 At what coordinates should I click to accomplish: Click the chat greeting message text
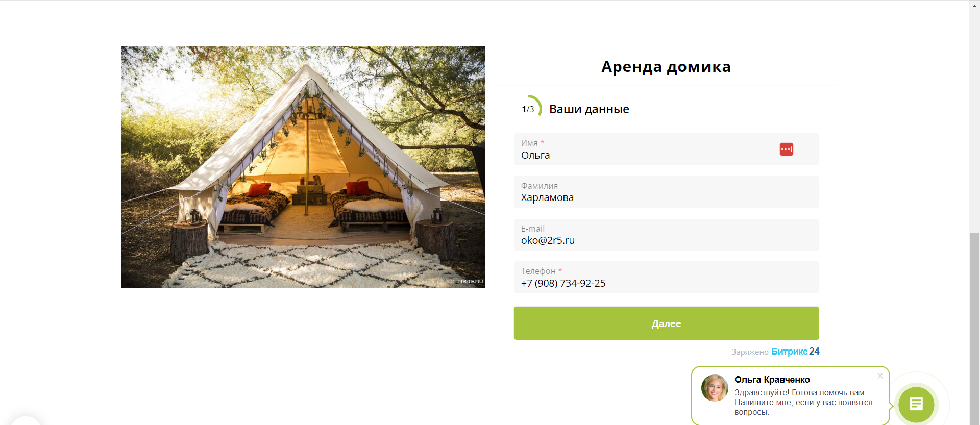(803, 403)
